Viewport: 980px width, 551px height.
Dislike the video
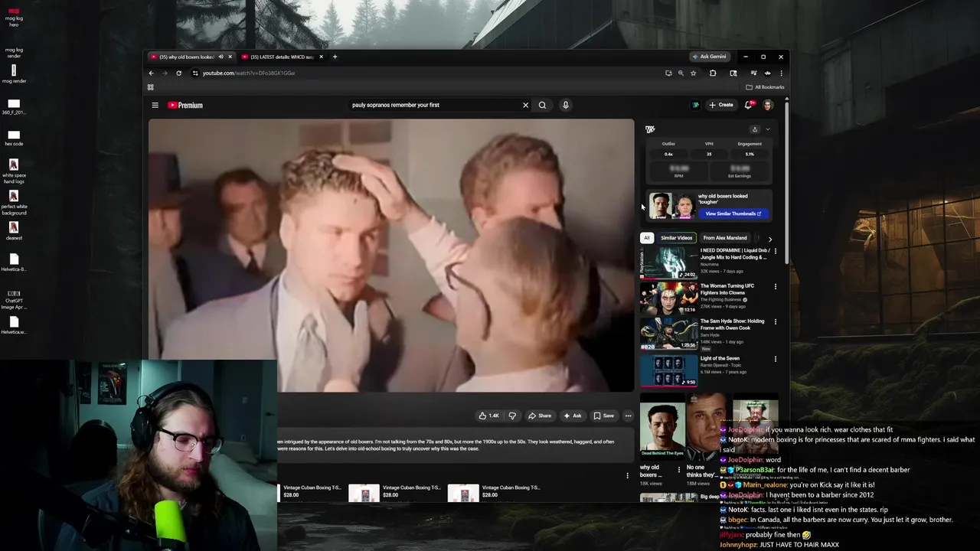click(x=512, y=416)
